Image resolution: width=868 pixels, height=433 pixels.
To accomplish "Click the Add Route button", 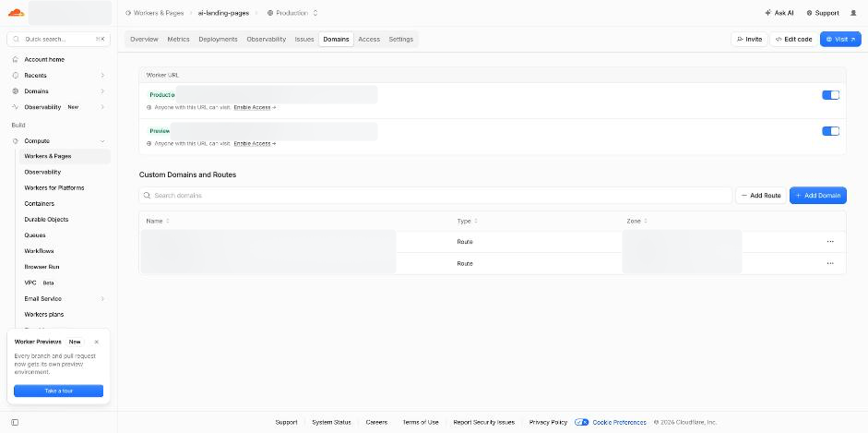I will [x=761, y=196].
